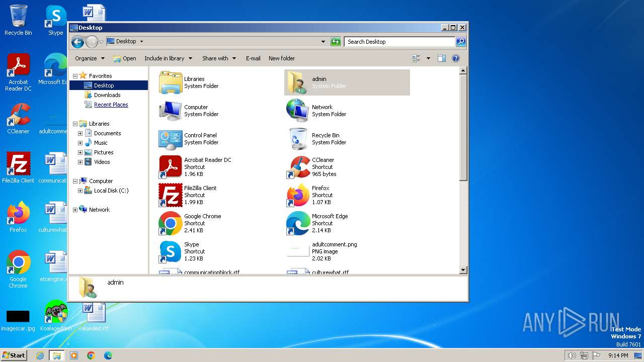Open the Include in library menu

click(168, 58)
